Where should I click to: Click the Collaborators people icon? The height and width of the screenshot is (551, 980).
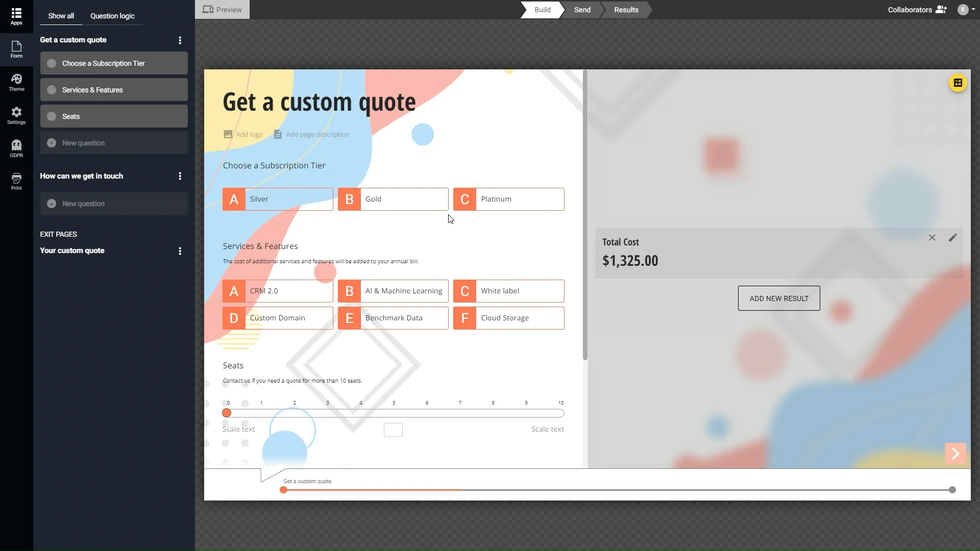coord(942,9)
